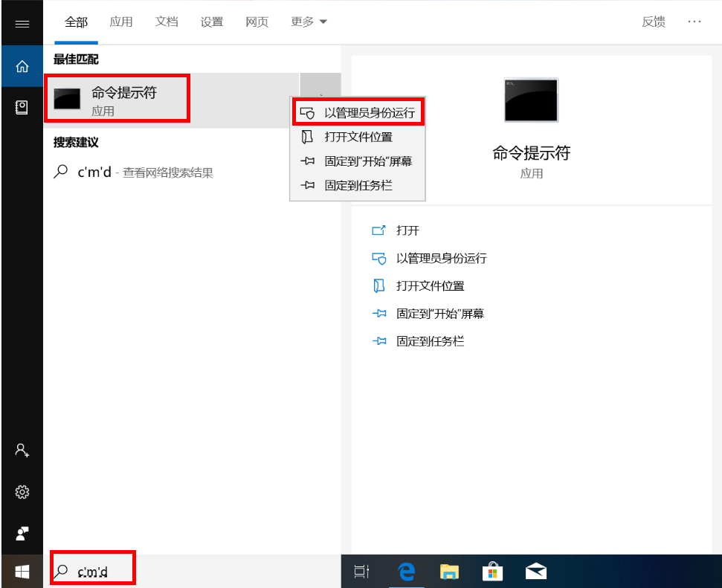
Task: Open Mail app from taskbar
Action: [535, 571]
